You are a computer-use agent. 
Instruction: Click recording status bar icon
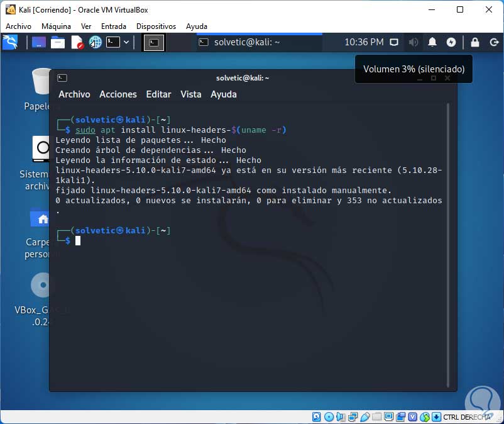click(x=400, y=417)
